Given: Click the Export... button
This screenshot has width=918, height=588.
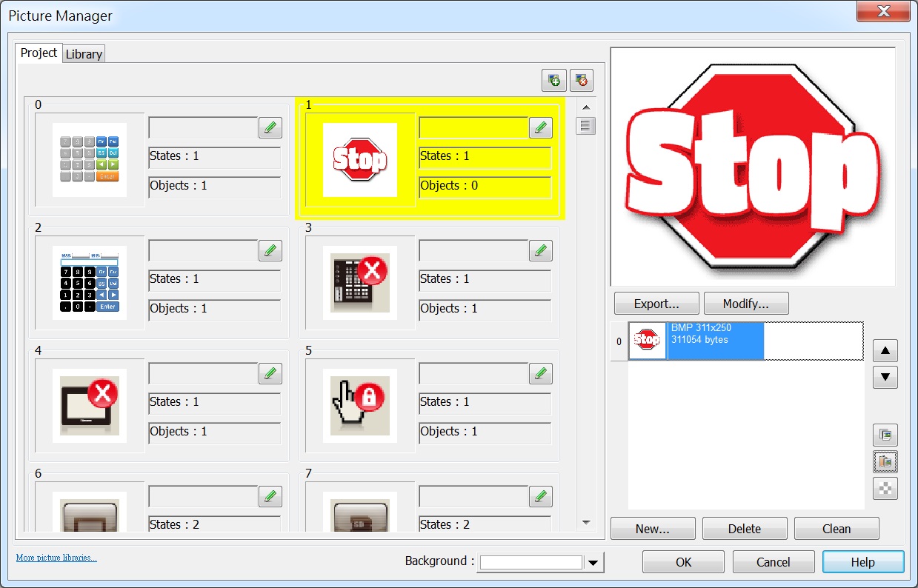Looking at the screenshot, I should (656, 304).
